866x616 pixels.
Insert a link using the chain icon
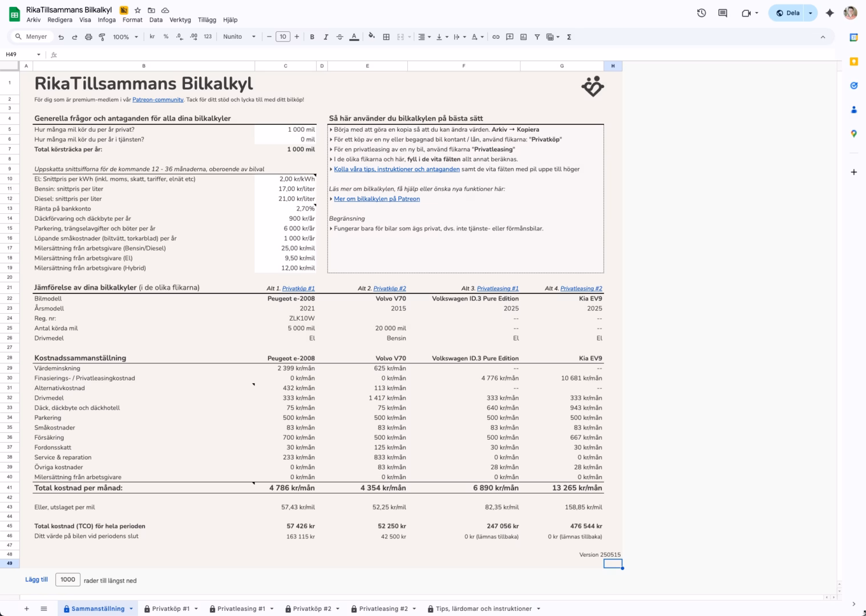pyautogui.click(x=496, y=37)
